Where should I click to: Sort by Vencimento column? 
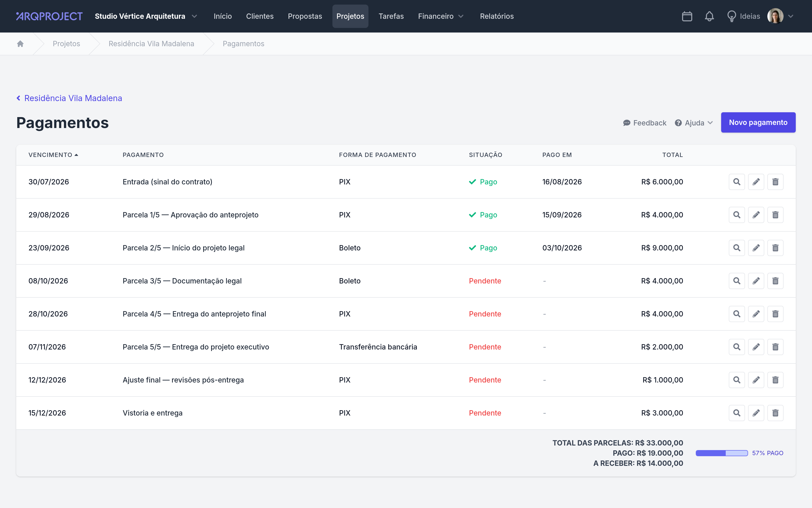(53, 155)
